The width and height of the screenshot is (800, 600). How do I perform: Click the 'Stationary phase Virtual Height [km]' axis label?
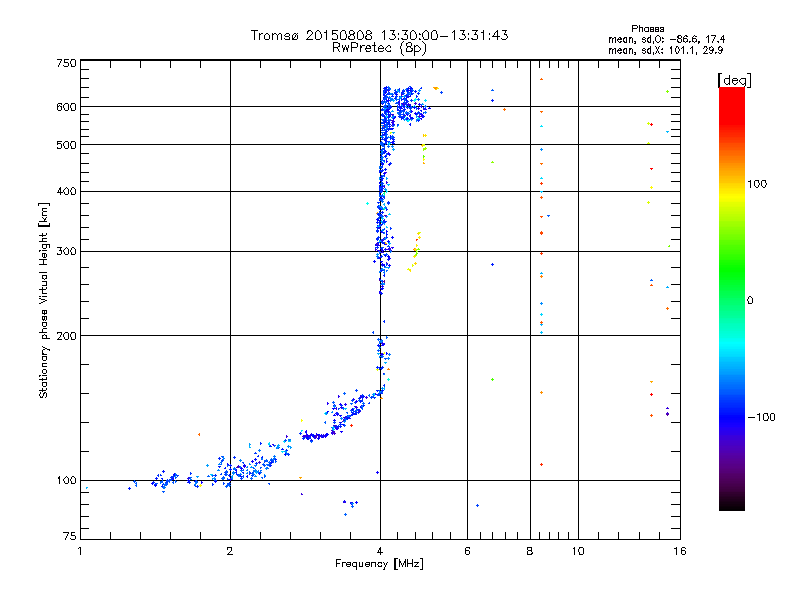click(x=44, y=300)
